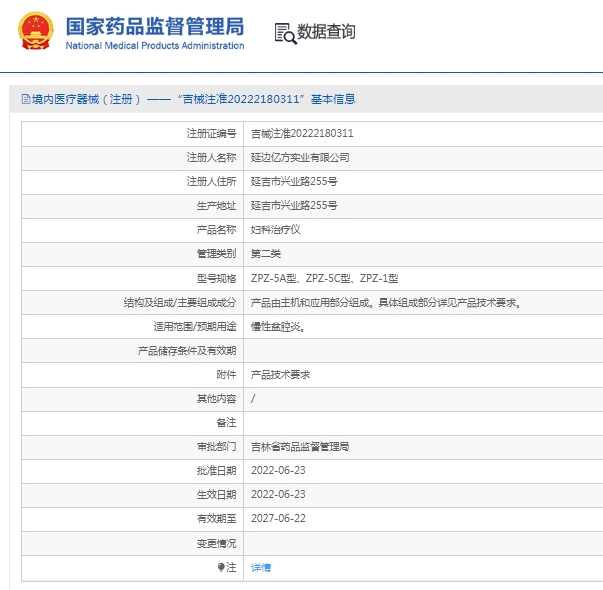The width and height of the screenshot is (603, 590).
Task: Click National Medical Products Administration text
Action: pyautogui.click(x=155, y=46)
